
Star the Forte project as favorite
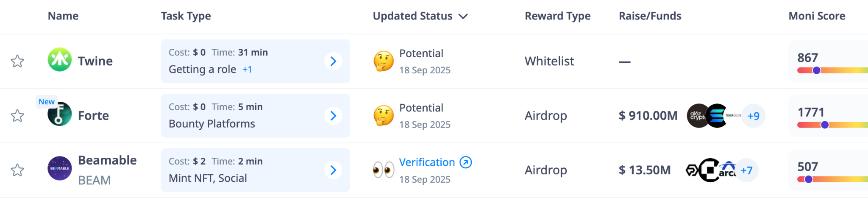click(x=17, y=116)
